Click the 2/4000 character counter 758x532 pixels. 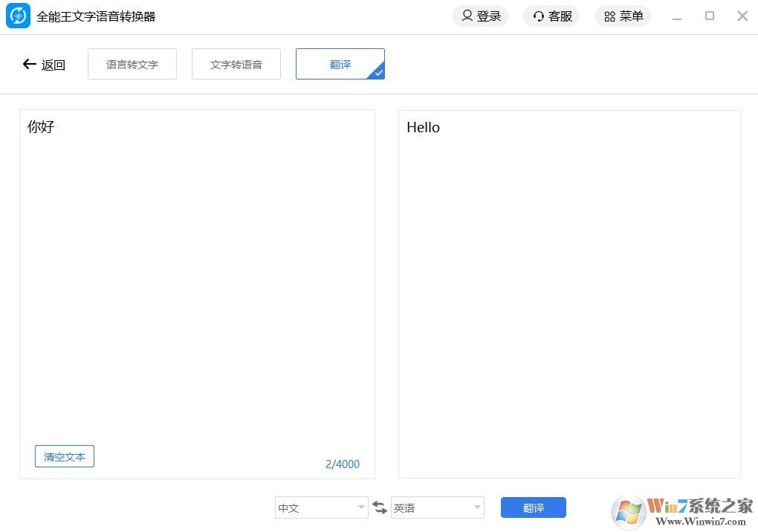pyautogui.click(x=343, y=464)
